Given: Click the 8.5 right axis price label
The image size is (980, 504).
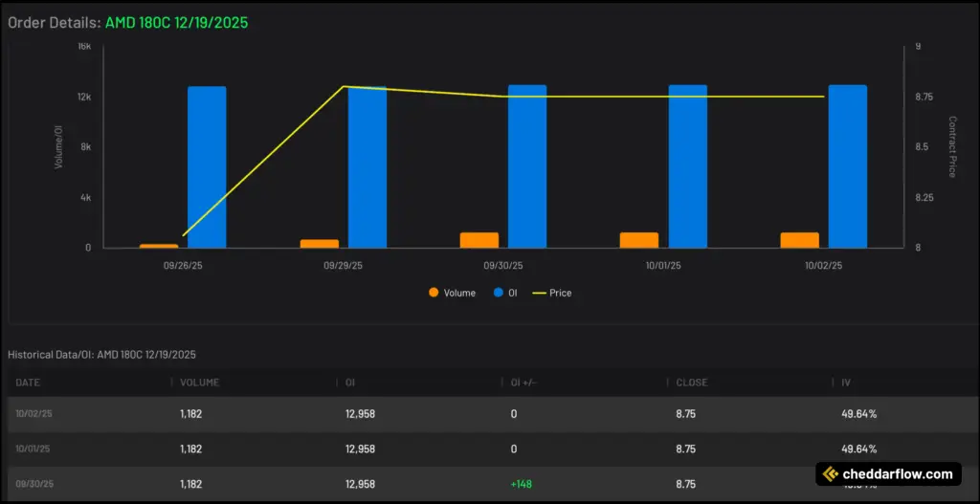Looking at the screenshot, I should tap(922, 147).
